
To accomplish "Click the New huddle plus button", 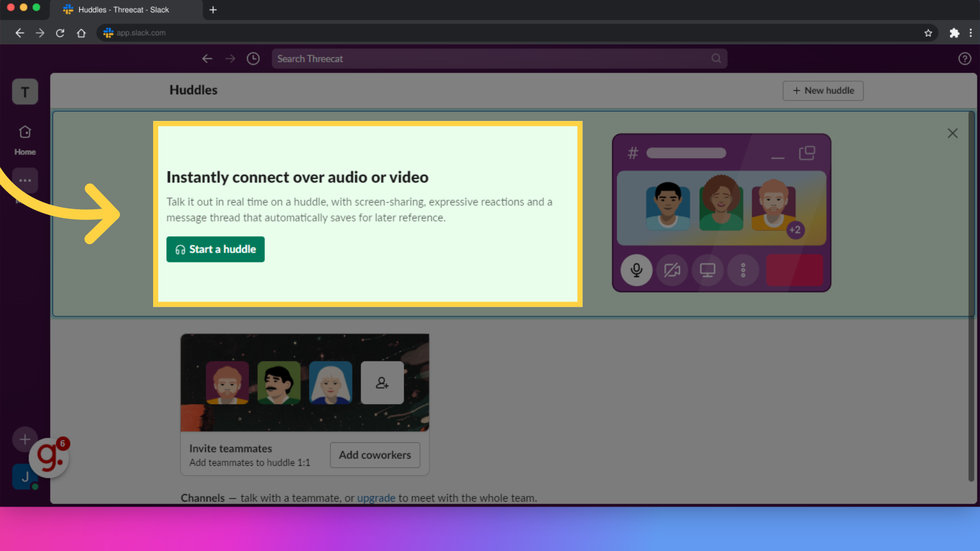I will [x=823, y=90].
